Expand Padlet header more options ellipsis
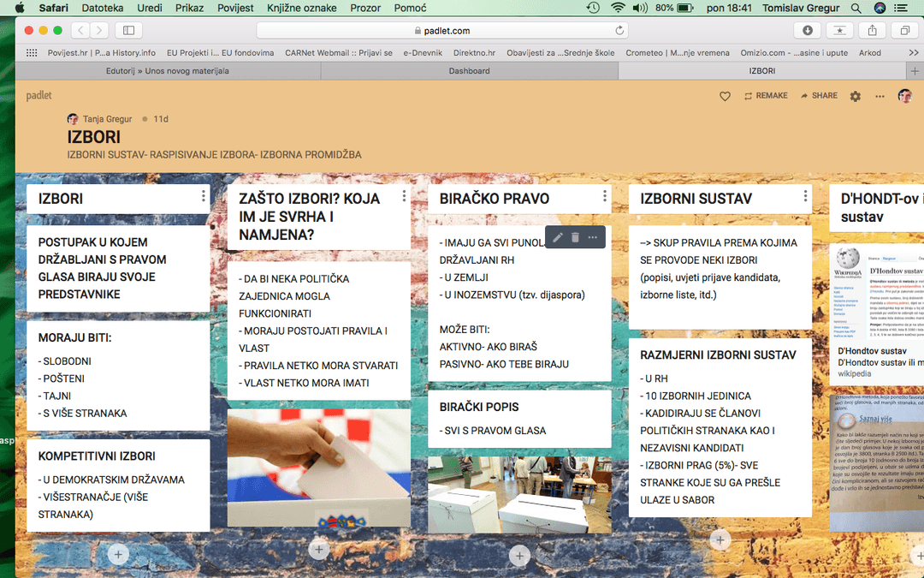 (880, 97)
